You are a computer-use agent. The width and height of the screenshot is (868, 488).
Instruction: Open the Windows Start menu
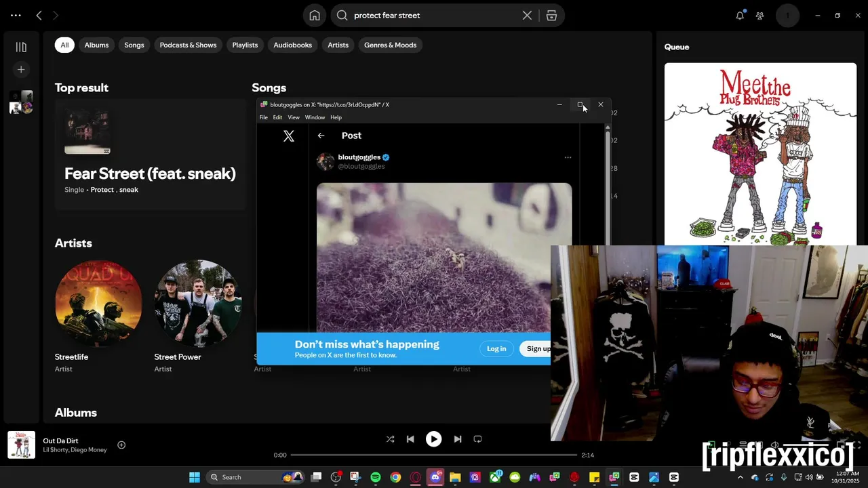[195, 477]
